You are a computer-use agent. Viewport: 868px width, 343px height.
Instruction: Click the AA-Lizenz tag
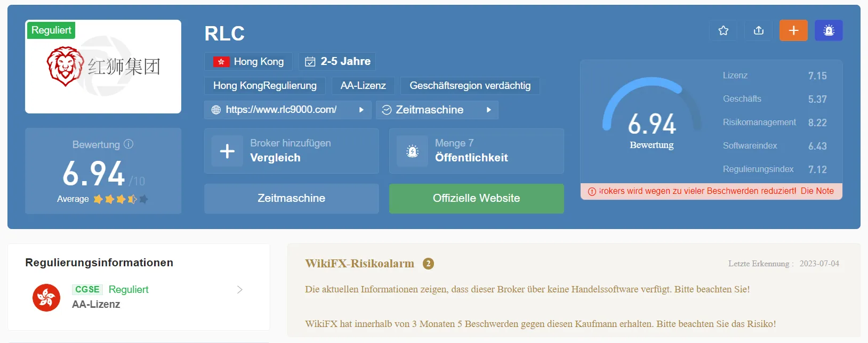tap(363, 86)
